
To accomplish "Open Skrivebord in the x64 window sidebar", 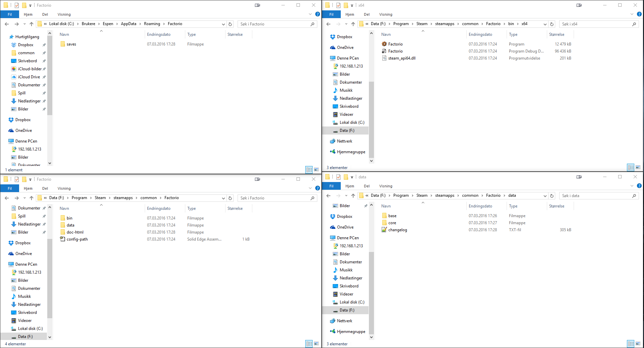I will (x=349, y=106).
